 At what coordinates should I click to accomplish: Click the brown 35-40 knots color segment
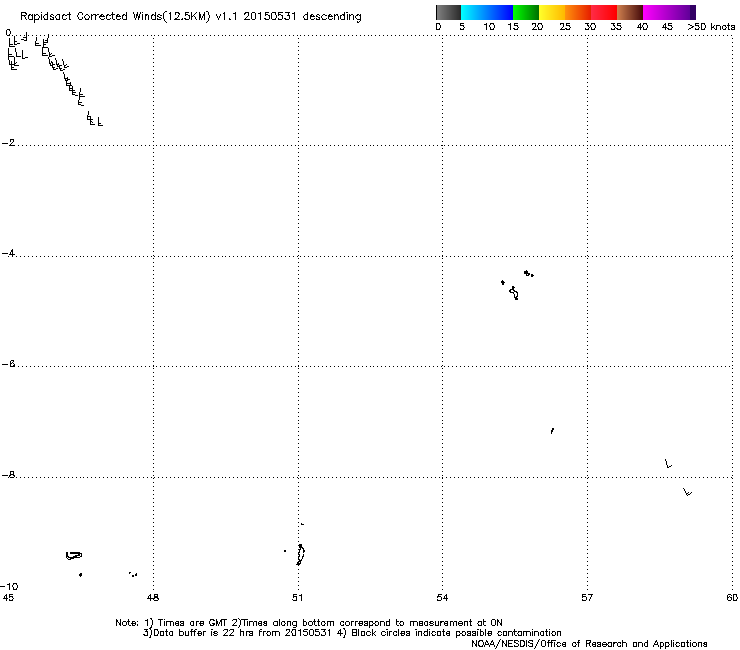[630, 12]
